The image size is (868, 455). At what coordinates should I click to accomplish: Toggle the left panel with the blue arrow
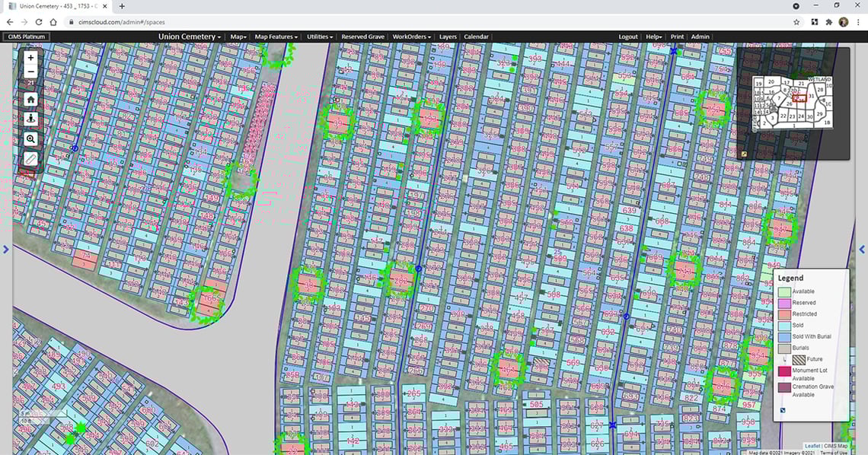coord(5,249)
